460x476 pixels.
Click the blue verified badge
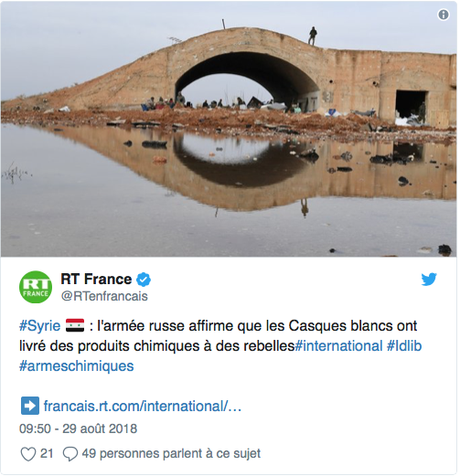pyautogui.click(x=144, y=280)
